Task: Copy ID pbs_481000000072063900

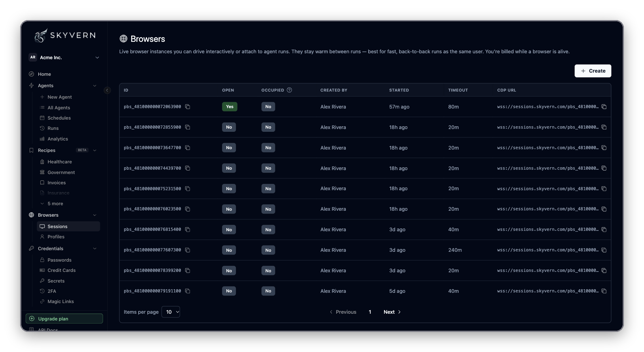Action: pos(188,107)
